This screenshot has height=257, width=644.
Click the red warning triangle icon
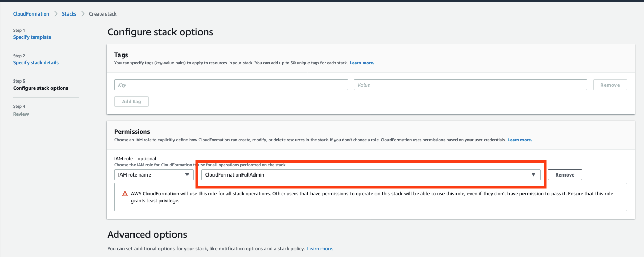click(125, 193)
